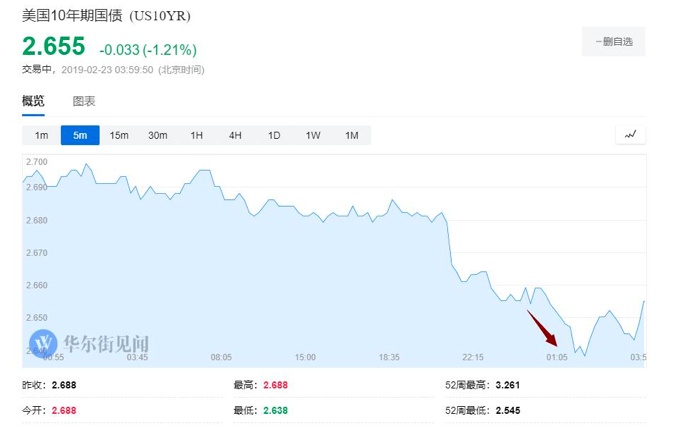The width and height of the screenshot is (679, 438).
Task: Click the 美国10年期国债 title
Action: point(106,15)
